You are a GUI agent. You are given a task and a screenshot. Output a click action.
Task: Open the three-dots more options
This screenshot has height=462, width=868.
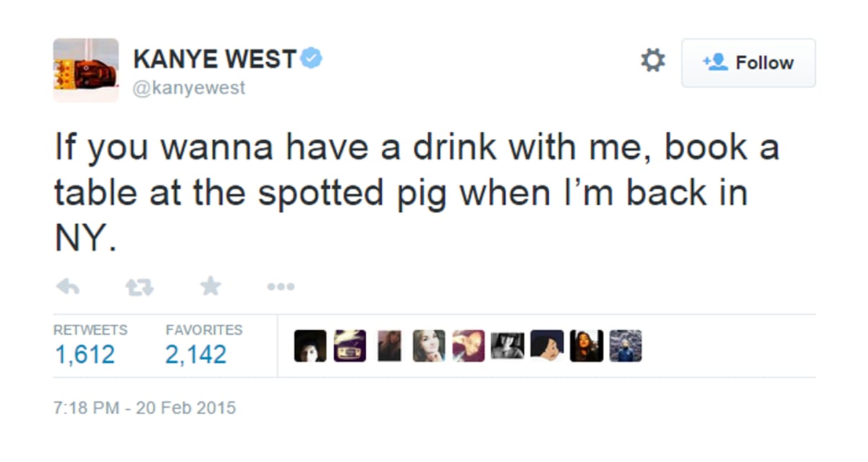(x=281, y=287)
